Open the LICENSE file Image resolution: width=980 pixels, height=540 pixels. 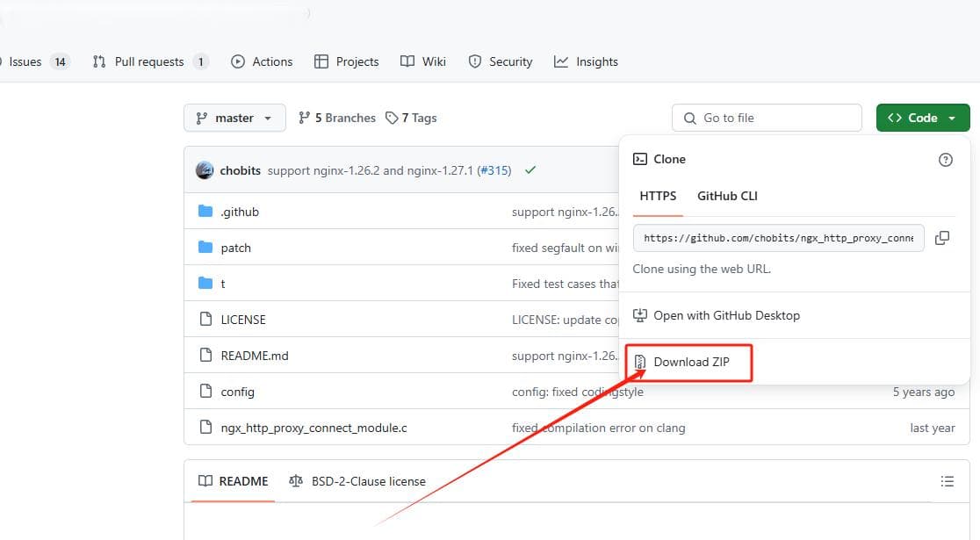coord(243,320)
